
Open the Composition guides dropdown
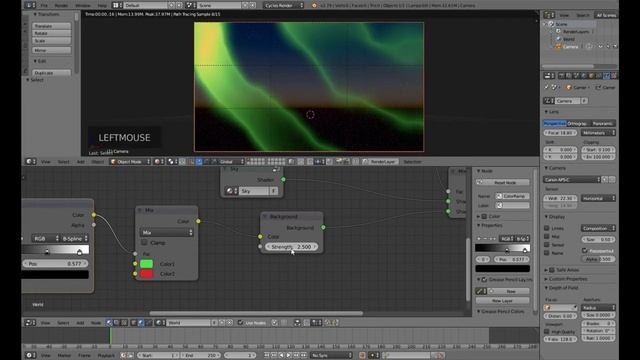598,228
